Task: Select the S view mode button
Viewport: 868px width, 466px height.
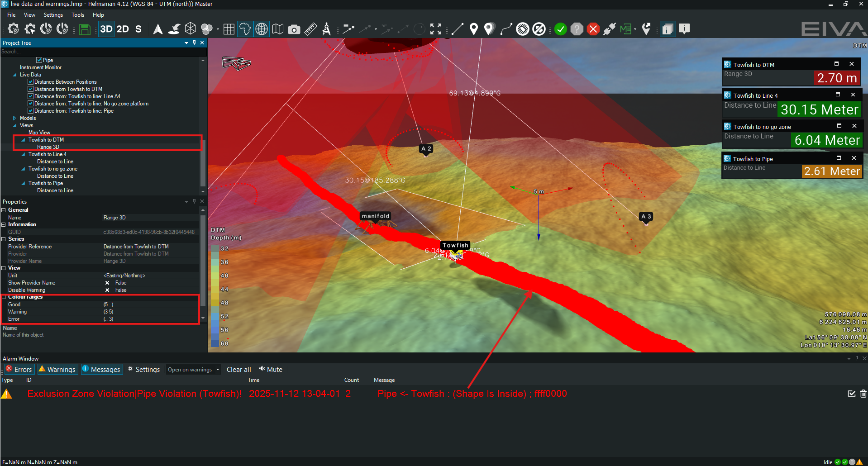Action: coord(138,29)
